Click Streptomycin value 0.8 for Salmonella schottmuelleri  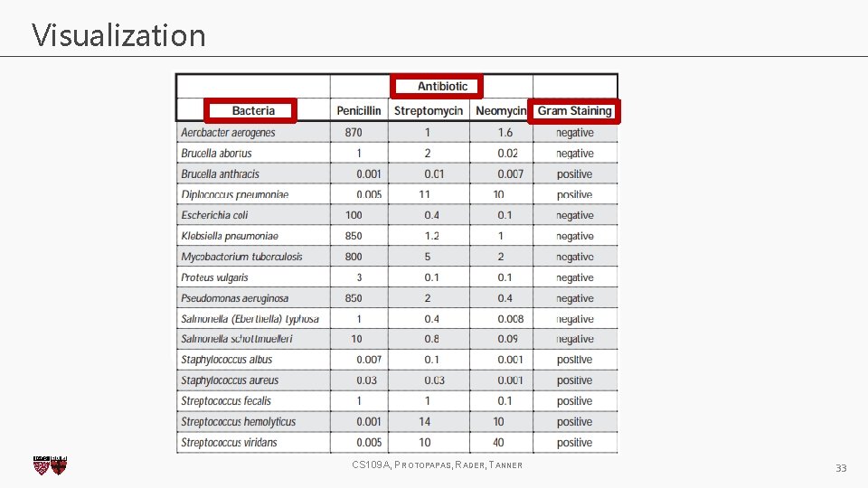(432, 339)
